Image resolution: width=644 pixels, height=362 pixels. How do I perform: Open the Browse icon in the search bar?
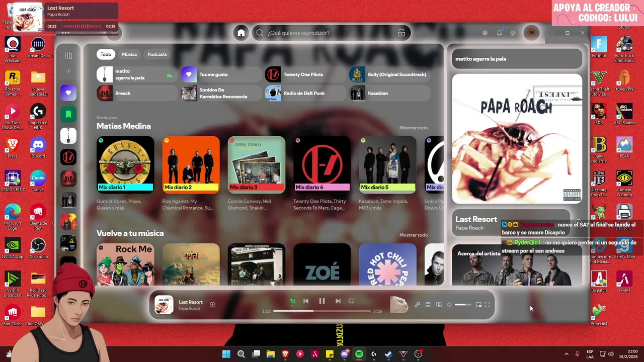tap(401, 33)
